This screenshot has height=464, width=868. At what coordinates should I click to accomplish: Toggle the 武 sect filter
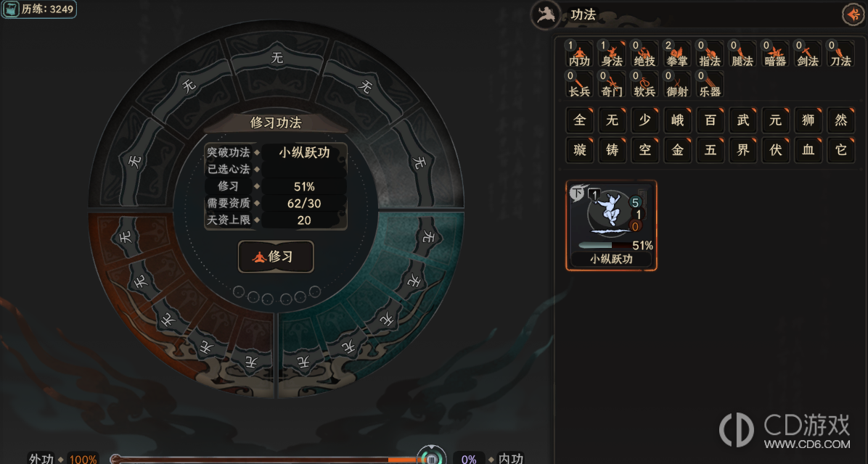(742, 120)
